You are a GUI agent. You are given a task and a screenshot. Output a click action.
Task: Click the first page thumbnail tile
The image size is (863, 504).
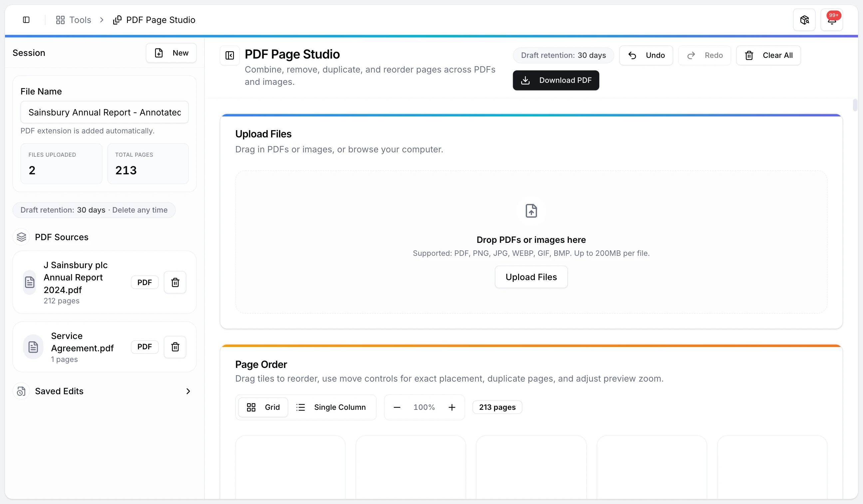coord(290,467)
